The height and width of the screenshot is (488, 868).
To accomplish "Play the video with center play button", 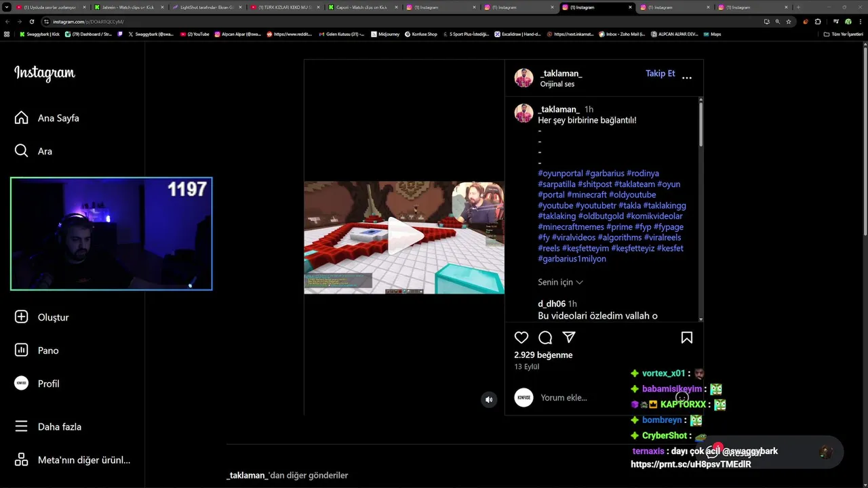I will pyautogui.click(x=405, y=236).
